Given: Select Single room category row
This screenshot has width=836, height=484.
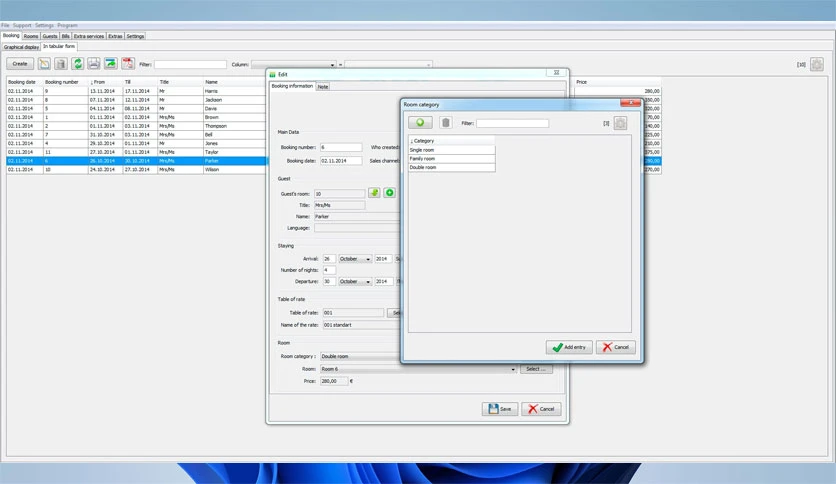Looking at the screenshot, I should [452, 150].
